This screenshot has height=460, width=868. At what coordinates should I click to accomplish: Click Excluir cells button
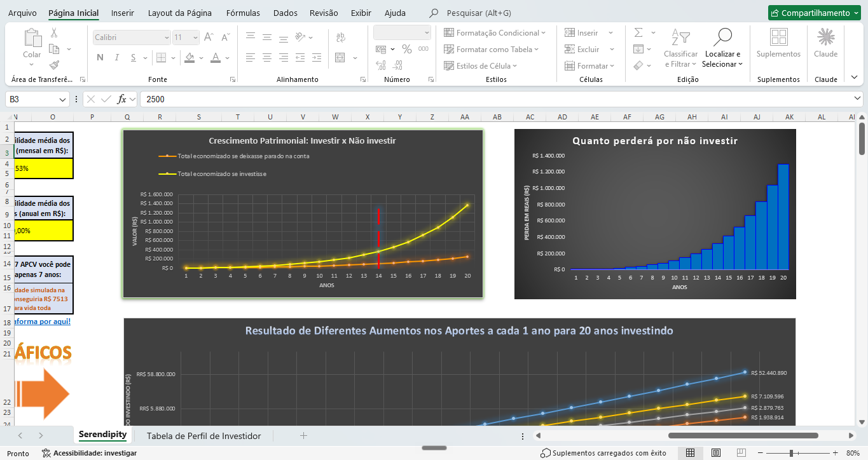click(x=589, y=49)
